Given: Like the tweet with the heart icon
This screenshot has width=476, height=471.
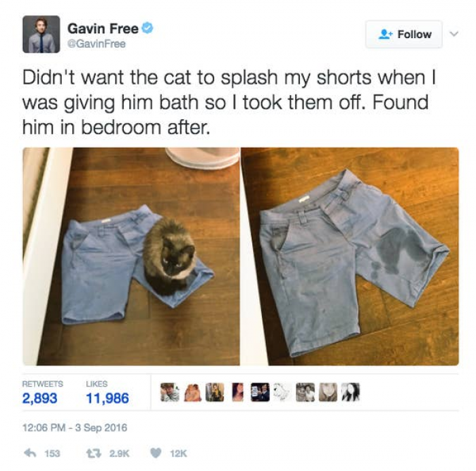Looking at the screenshot, I should 156,453.
